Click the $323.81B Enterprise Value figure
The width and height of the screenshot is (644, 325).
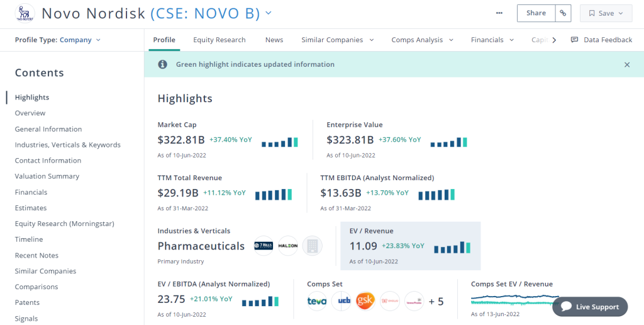(350, 140)
